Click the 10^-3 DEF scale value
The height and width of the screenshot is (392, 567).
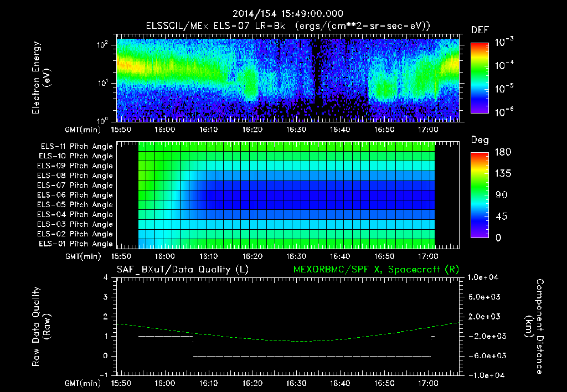point(504,42)
